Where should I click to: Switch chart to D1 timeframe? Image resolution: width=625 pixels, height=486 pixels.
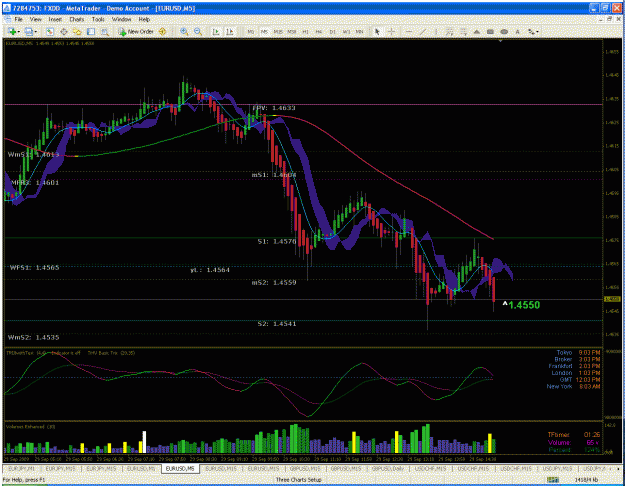332,31
